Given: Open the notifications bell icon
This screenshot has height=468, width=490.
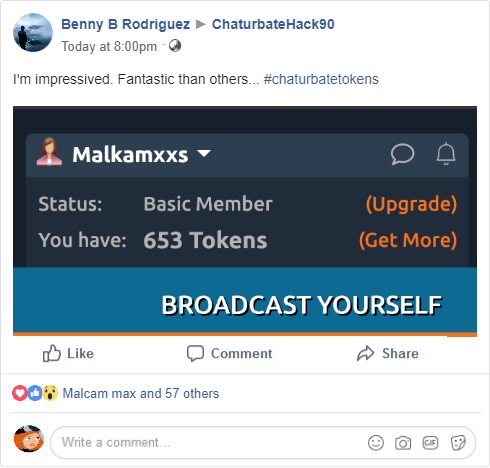Looking at the screenshot, I should pyautogui.click(x=446, y=154).
